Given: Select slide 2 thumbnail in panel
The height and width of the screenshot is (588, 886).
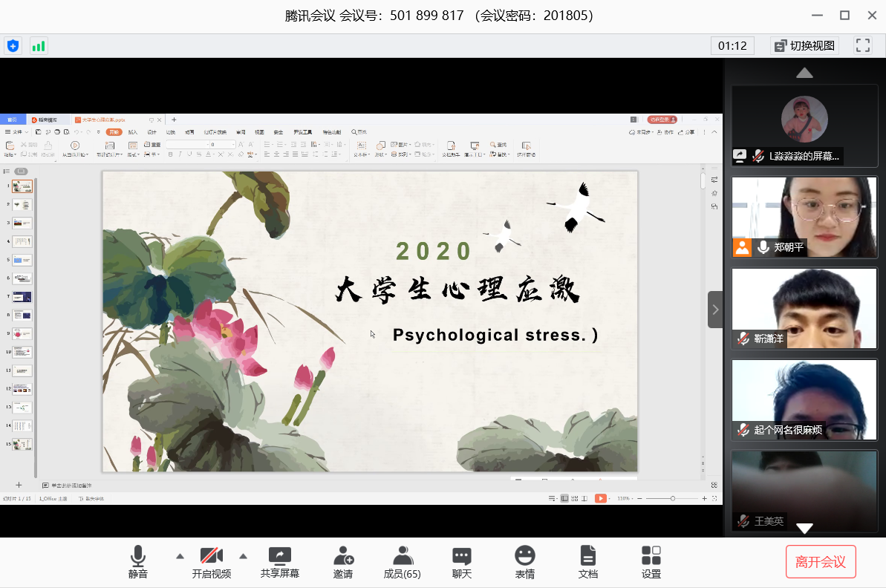Looking at the screenshot, I should 22,205.
